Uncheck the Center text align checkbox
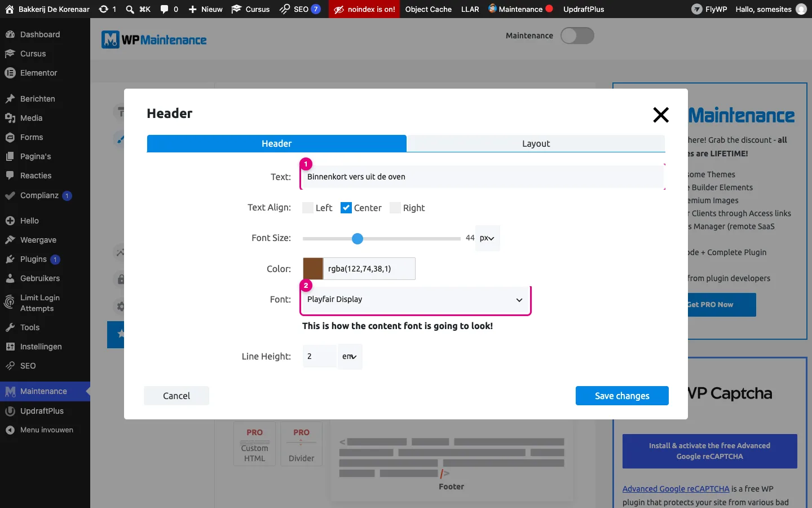 coord(346,208)
